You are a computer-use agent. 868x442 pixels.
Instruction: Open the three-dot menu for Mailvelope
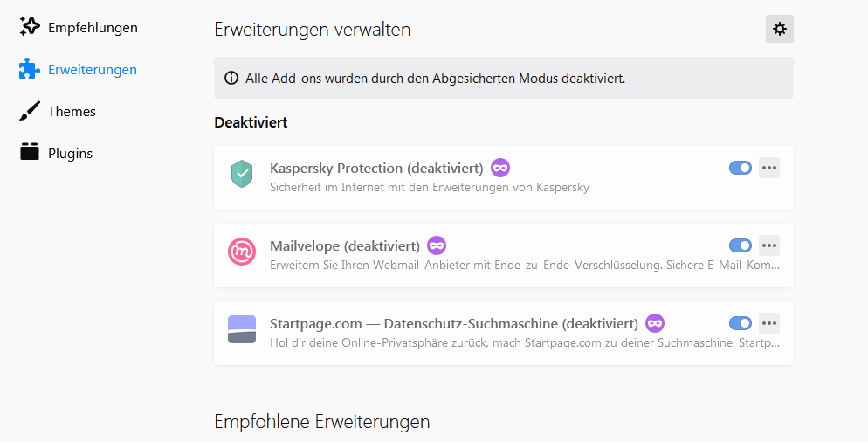point(769,245)
